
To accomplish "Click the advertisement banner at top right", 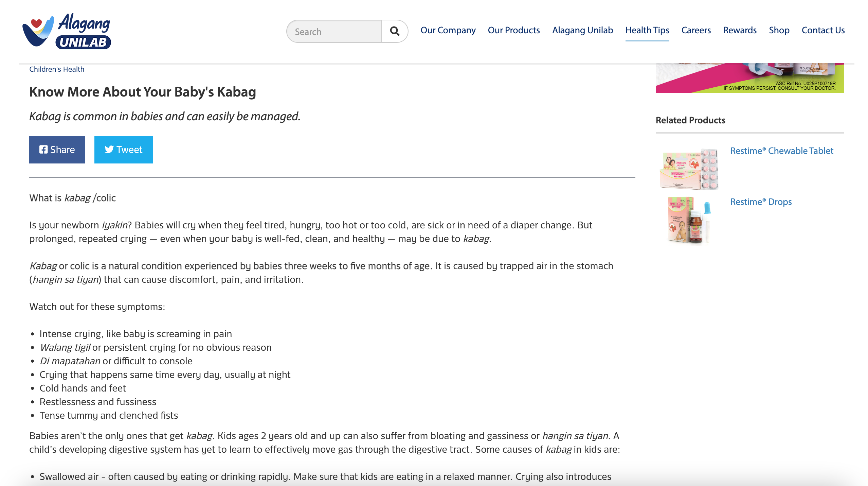I will (749, 78).
